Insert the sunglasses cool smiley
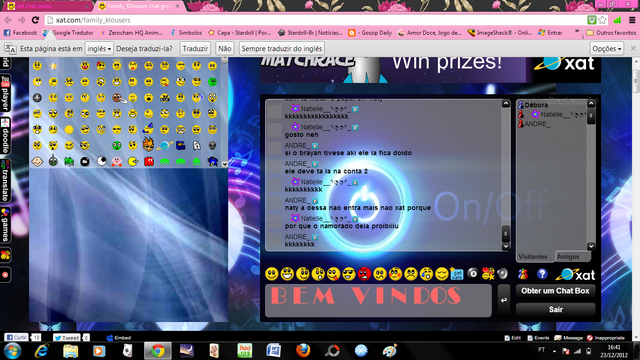The height and width of the screenshot is (360, 640). (349, 274)
